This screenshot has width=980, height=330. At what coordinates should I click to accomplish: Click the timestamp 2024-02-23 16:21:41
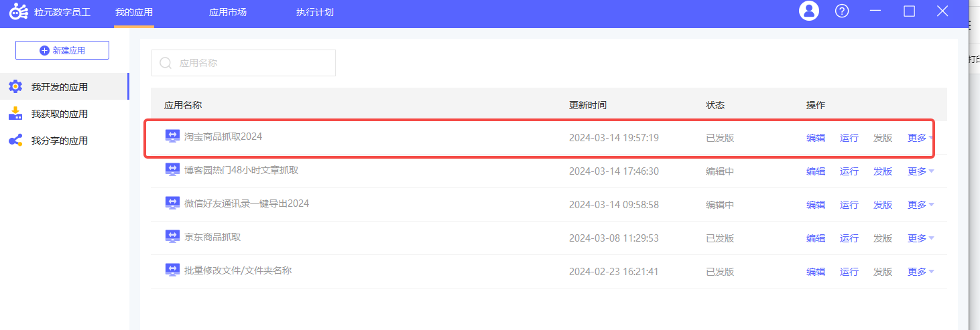(x=614, y=272)
